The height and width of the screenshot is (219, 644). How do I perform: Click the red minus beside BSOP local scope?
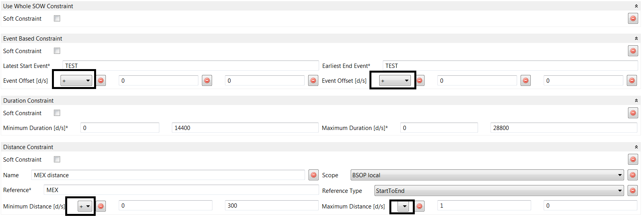[633, 175]
